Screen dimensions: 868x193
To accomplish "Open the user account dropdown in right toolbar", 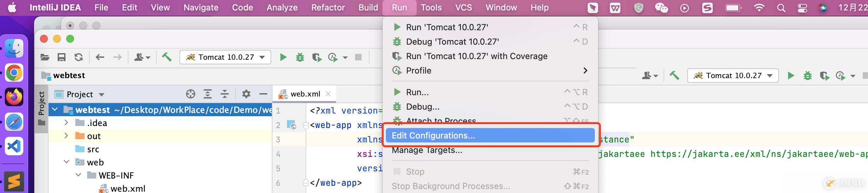I will [650, 75].
